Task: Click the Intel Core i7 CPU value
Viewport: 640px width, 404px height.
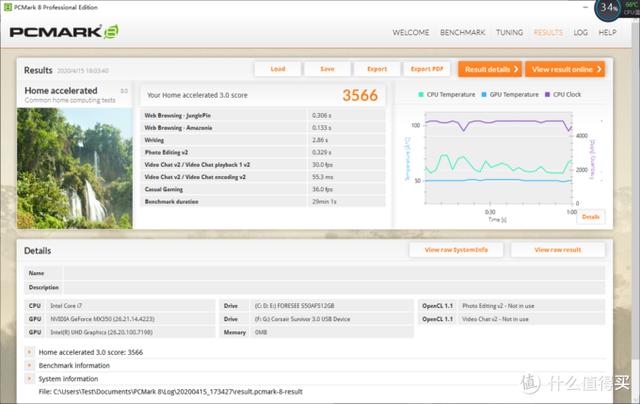Action: (x=66, y=306)
